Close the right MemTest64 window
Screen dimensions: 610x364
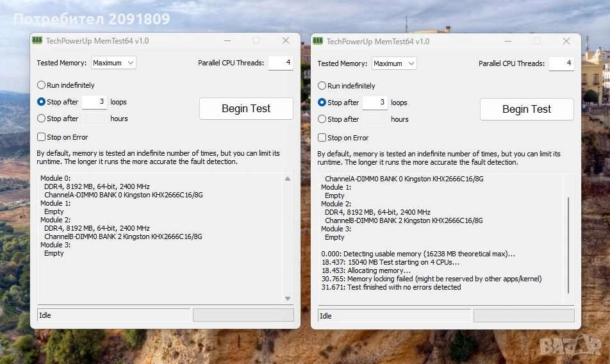(566, 41)
